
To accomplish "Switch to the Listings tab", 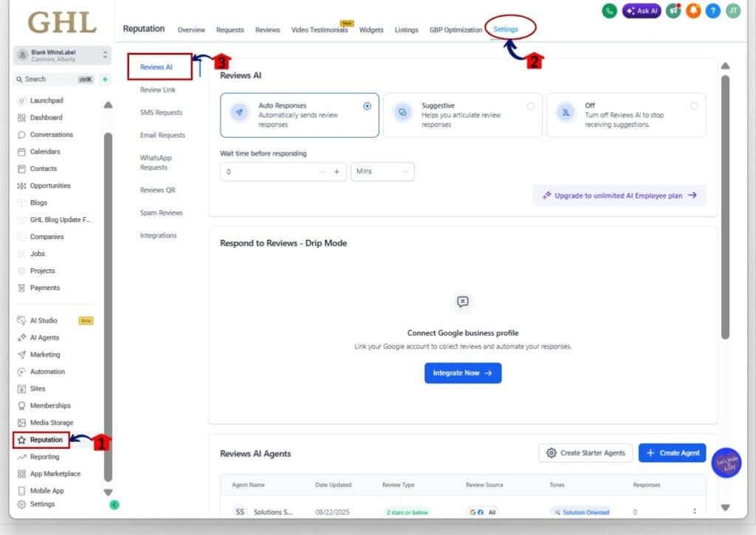I will pos(407,30).
